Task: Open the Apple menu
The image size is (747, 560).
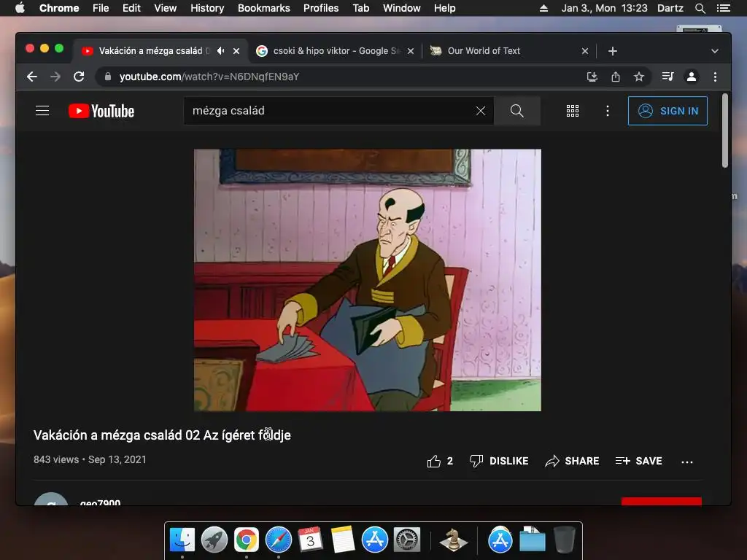Action: [20, 8]
